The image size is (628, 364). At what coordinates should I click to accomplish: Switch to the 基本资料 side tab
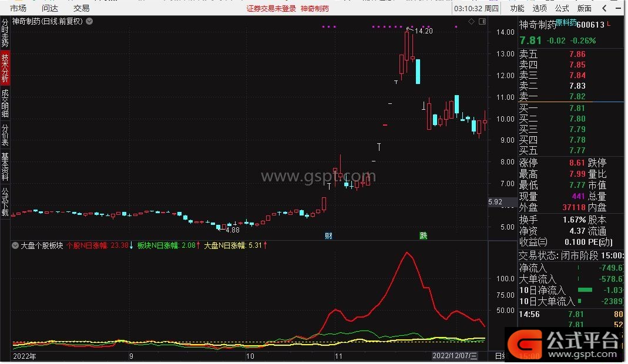pyautogui.click(x=5, y=166)
